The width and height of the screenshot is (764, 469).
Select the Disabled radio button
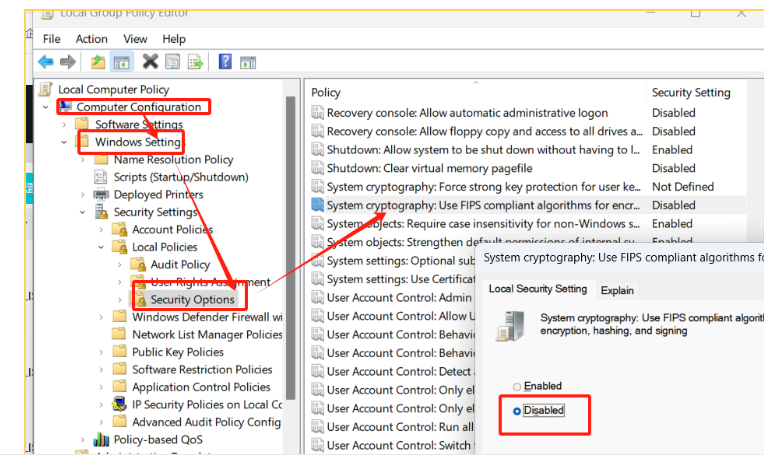pos(517,411)
